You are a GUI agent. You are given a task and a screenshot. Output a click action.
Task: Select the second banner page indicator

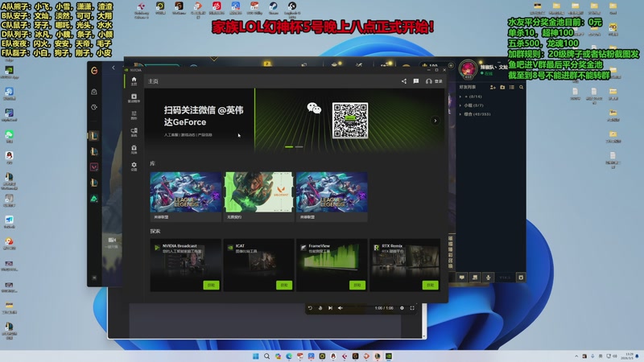(299, 146)
